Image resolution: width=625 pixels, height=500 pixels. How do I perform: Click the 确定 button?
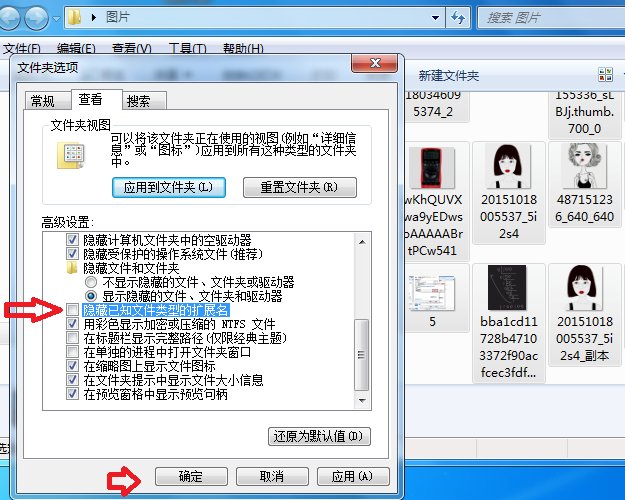191,476
